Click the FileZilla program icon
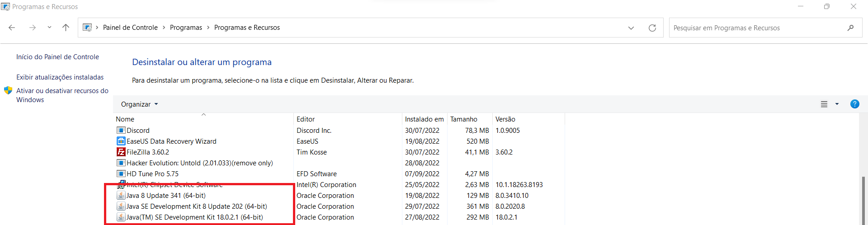The image size is (868, 225). tap(121, 152)
